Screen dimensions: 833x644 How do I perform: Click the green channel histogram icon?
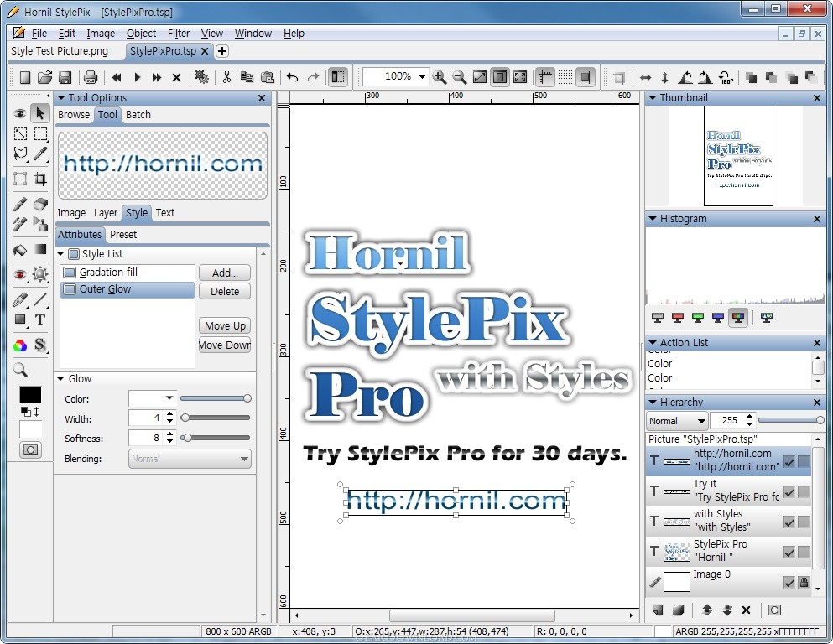698,318
